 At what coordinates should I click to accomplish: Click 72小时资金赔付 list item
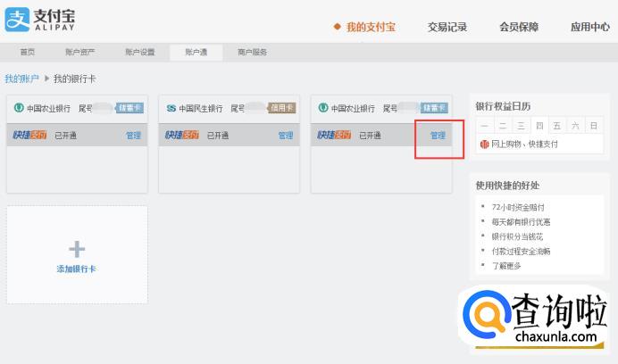(x=518, y=207)
